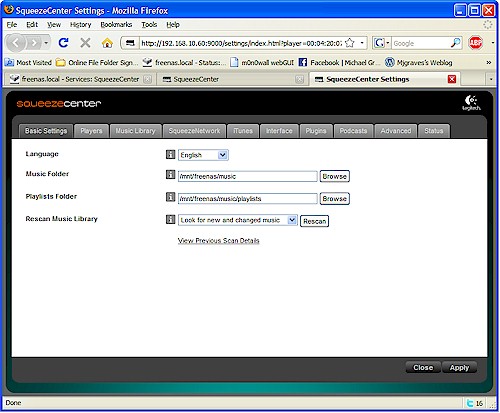
Task: Click the browser URL address field
Action: tap(241, 43)
